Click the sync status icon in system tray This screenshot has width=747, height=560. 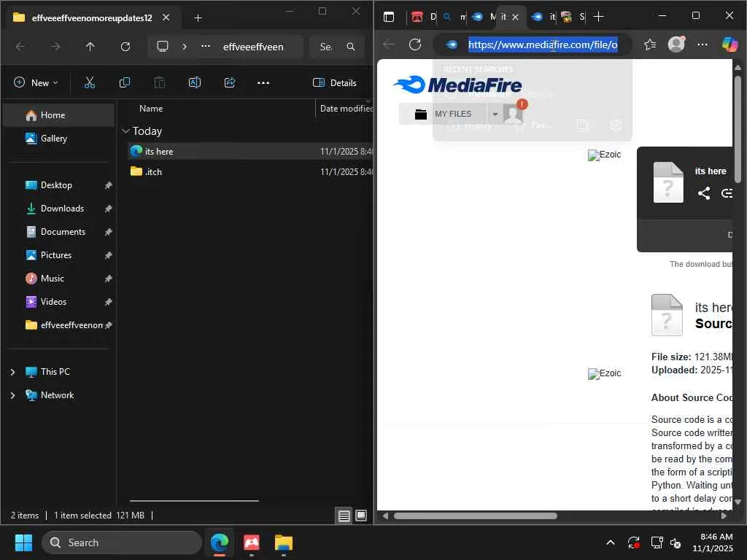point(634,542)
